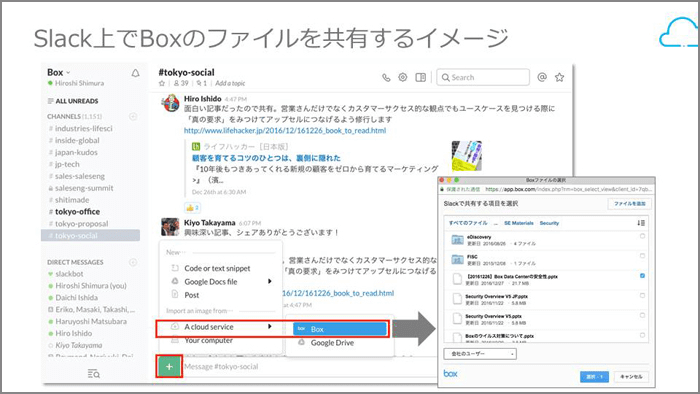The height and width of the screenshot is (394, 700).
Task: Uncheck the Box Data Center pptx checkbox
Action: point(642,276)
